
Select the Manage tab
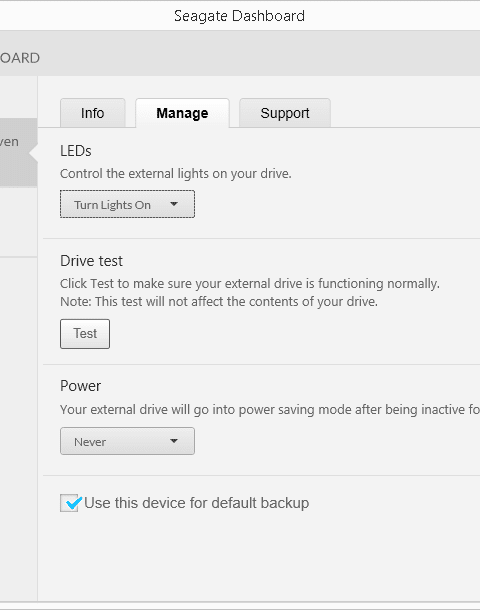(182, 113)
